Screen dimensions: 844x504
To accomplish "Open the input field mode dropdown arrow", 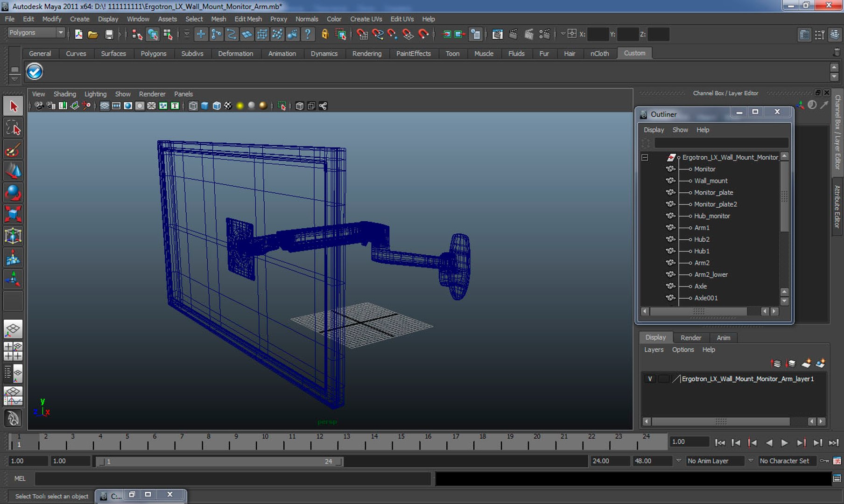I will click(x=563, y=34).
